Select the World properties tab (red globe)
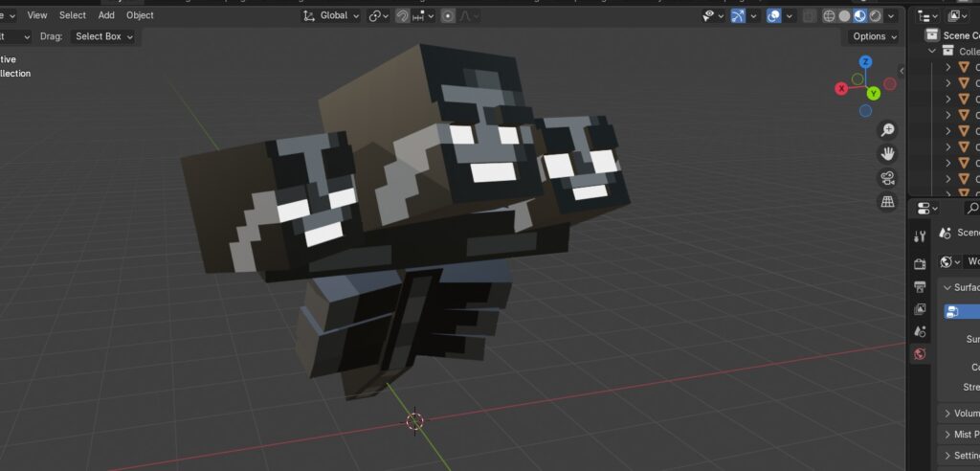Image resolution: width=980 pixels, height=471 pixels. tap(920, 354)
